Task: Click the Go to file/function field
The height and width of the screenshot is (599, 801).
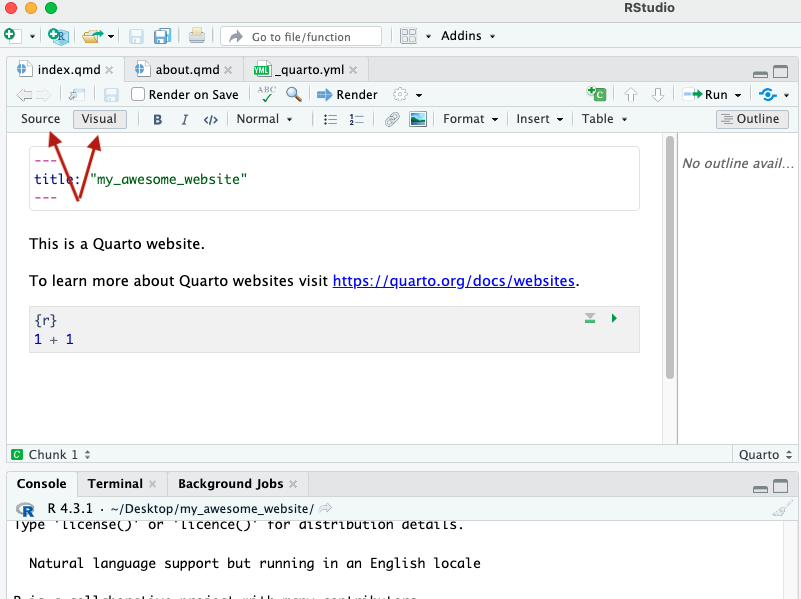Action: pos(301,36)
